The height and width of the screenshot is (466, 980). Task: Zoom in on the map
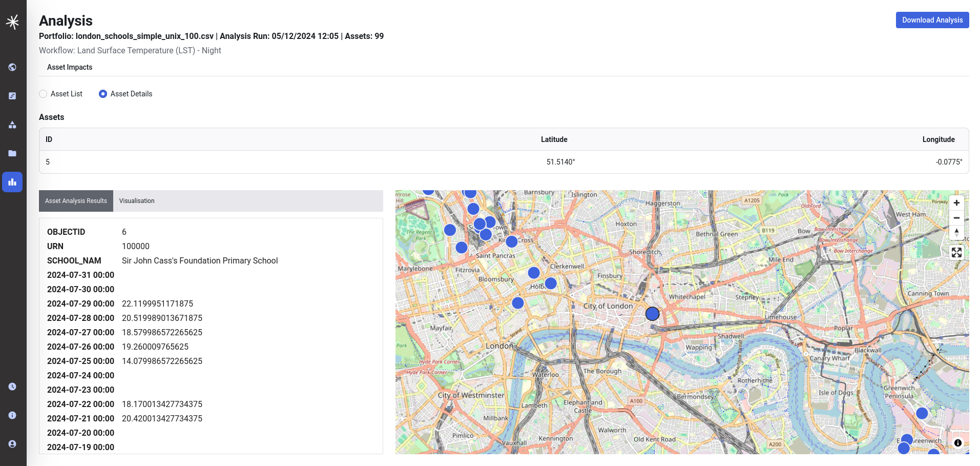point(956,203)
